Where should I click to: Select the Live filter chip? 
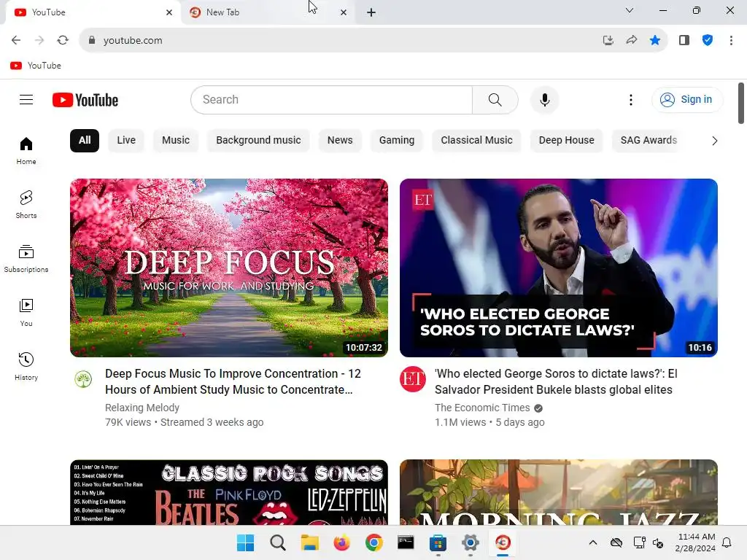126,141
